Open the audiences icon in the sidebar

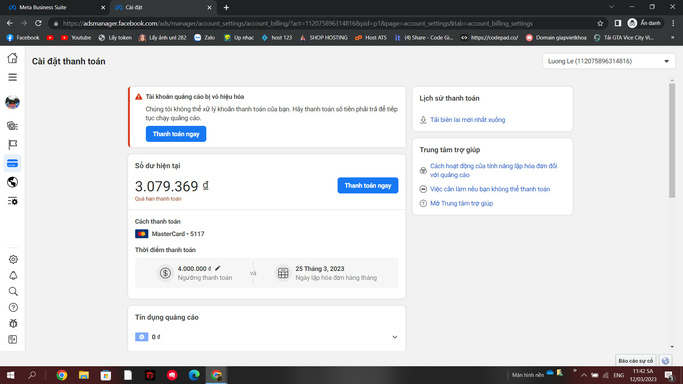coord(13,126)
